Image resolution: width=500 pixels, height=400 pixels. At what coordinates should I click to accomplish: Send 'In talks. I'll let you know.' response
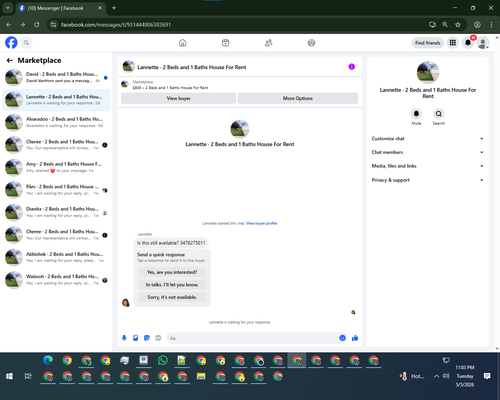coord(172,285)
